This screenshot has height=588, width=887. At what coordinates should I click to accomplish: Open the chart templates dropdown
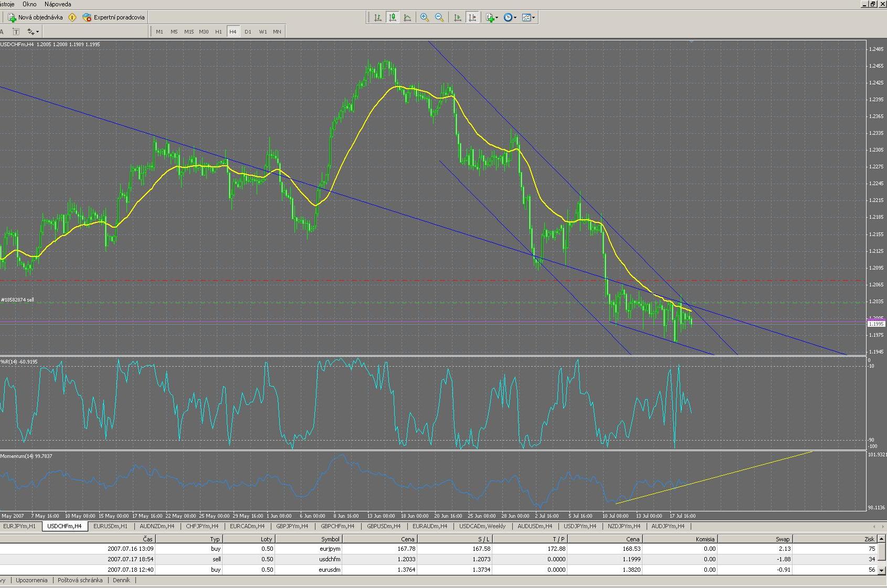[x=529, y=17]
